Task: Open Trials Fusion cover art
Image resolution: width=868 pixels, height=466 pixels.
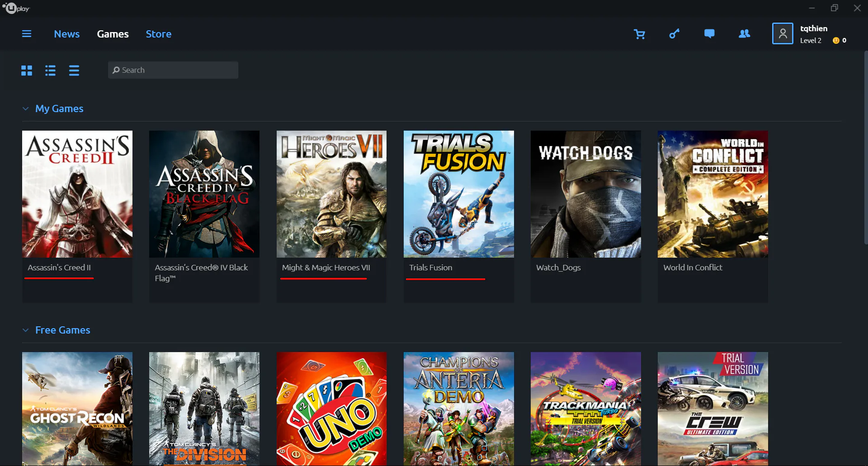Action: click(x=459, y=194)
